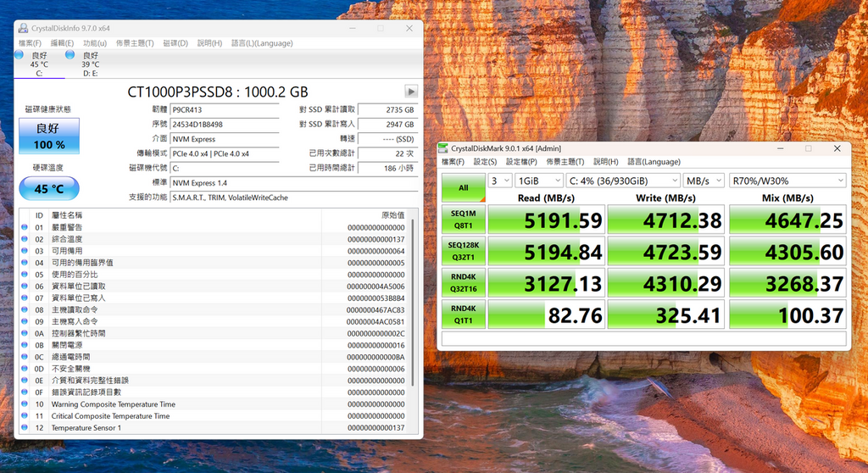Viewport: 868px width, 473px height.
Task: Click the C: drive blue health orb
Action: click(19, 54)
